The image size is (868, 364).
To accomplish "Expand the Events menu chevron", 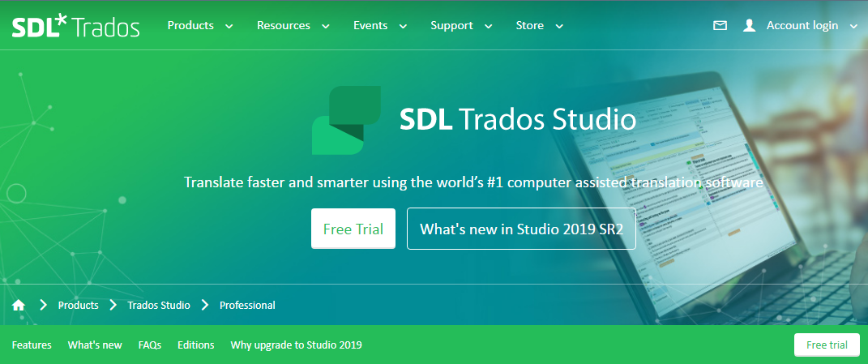I will click(x=403, y=26).
